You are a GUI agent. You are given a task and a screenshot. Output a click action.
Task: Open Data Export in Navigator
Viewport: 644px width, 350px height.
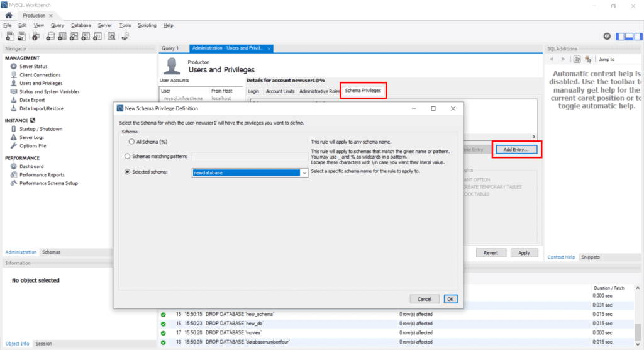32,100
